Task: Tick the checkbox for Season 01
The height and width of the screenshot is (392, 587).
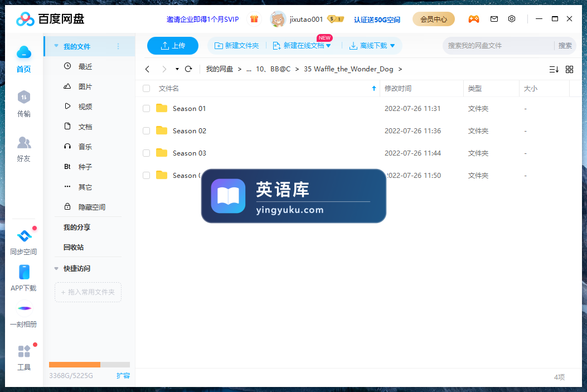Action: [x=147, y=109]
